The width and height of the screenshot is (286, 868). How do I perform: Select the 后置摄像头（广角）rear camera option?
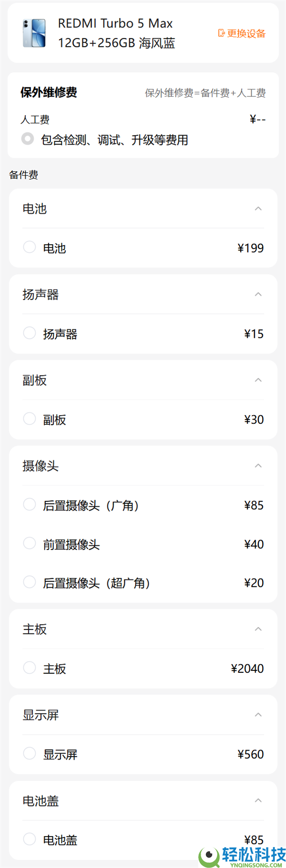29,504
